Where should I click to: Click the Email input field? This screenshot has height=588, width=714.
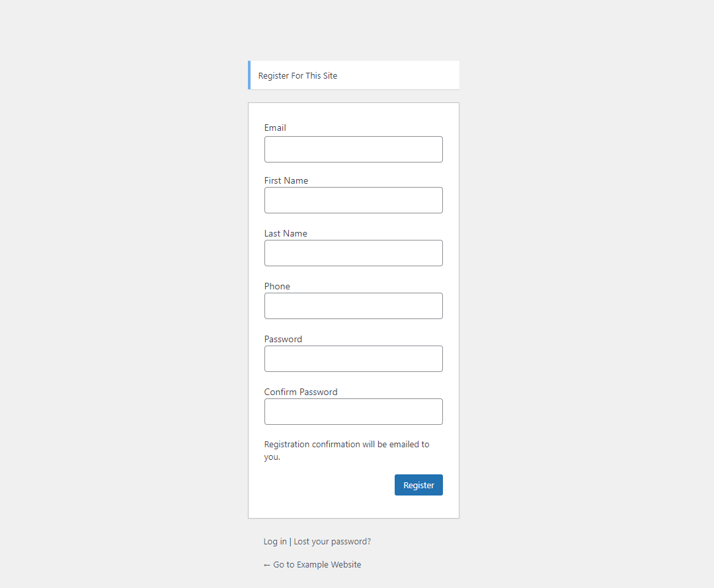pos(353,149)
